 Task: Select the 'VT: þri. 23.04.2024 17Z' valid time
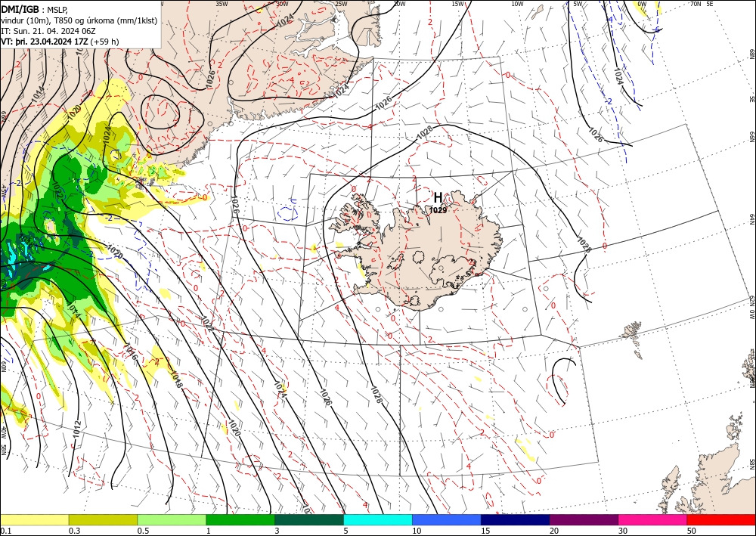(x=45, y=42)
